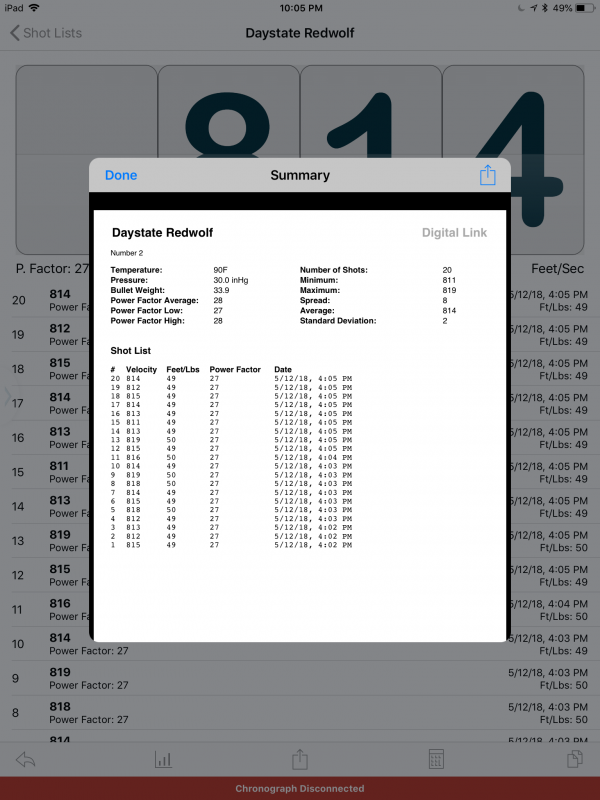The width and height of the screenshot is (600, 800).
Task: Tap the Bluetooth icon in status bar
Action: [544, 8]
